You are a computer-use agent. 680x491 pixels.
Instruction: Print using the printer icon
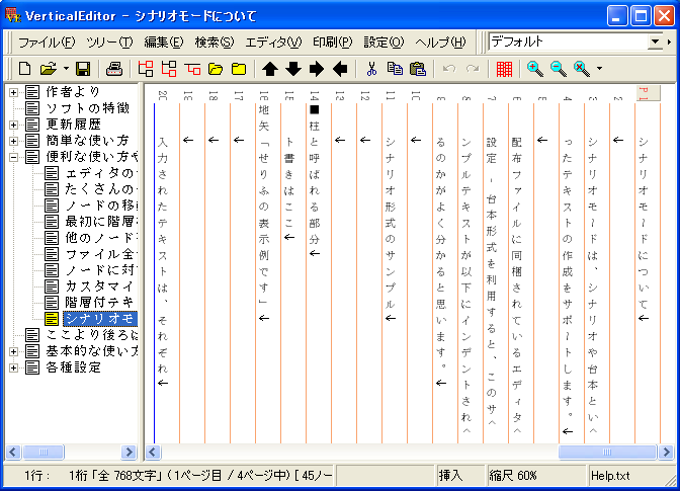point(114,69)
